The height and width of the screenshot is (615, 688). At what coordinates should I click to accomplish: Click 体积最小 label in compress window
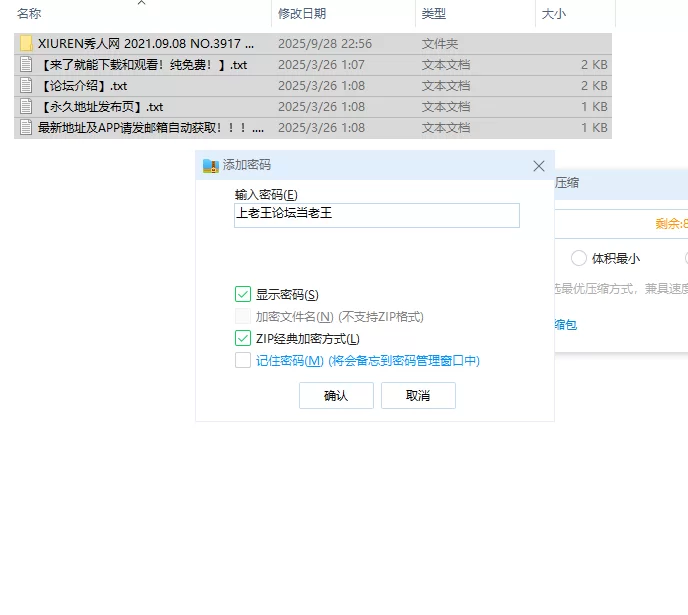point(616,258)
